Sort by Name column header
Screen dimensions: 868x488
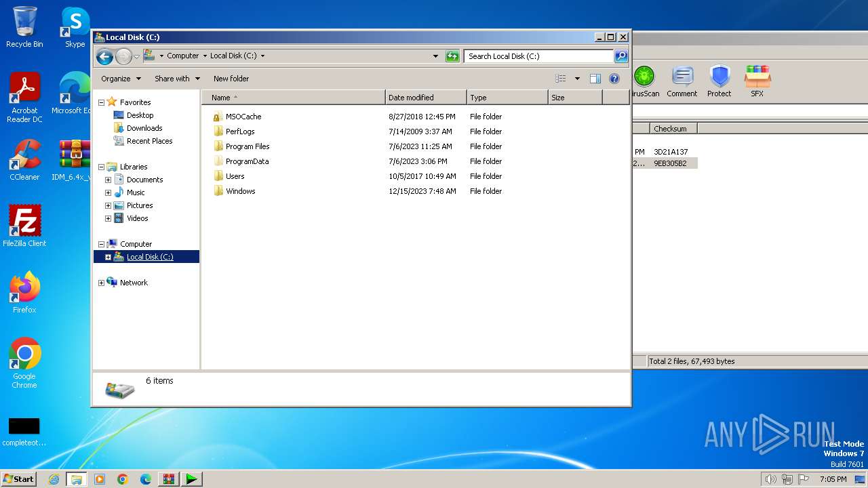tap(294, 98)
